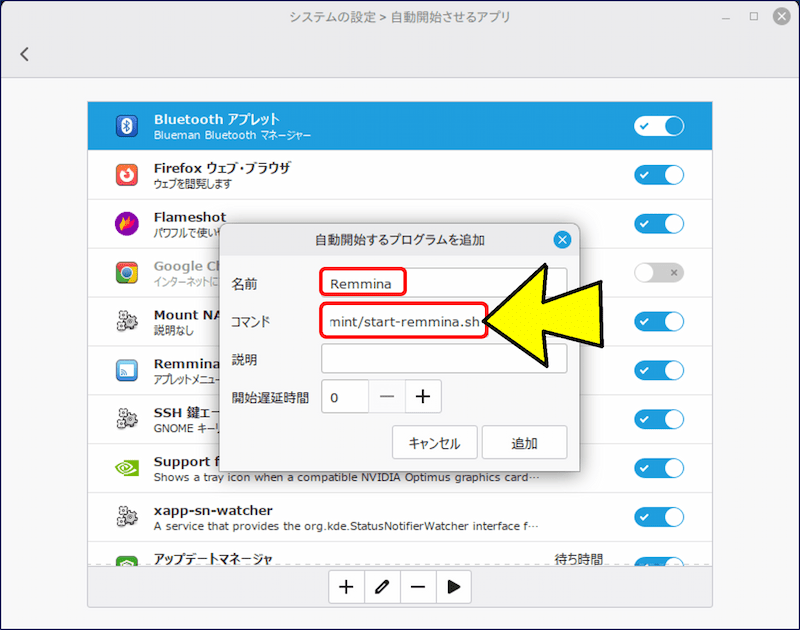
Task: Click the play run-now icon
Action: point(453,587)
